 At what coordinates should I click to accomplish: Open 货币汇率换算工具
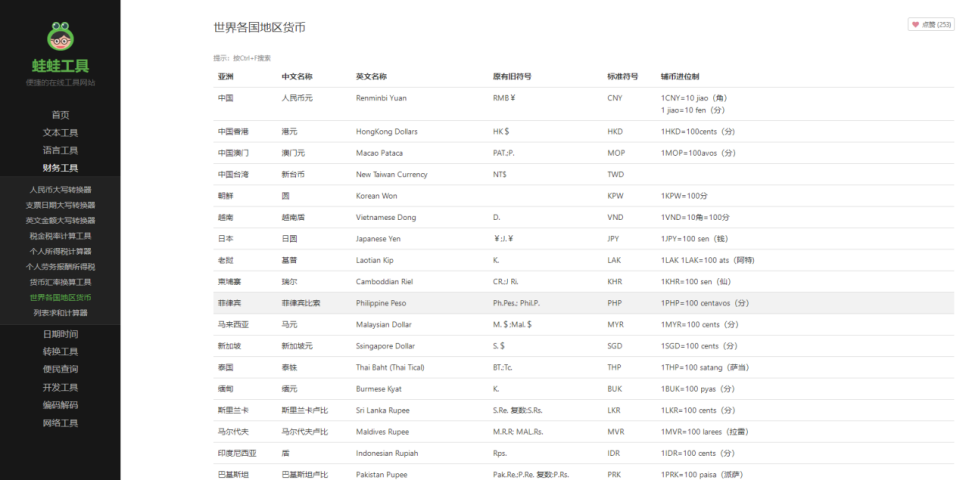coord(61,282)
